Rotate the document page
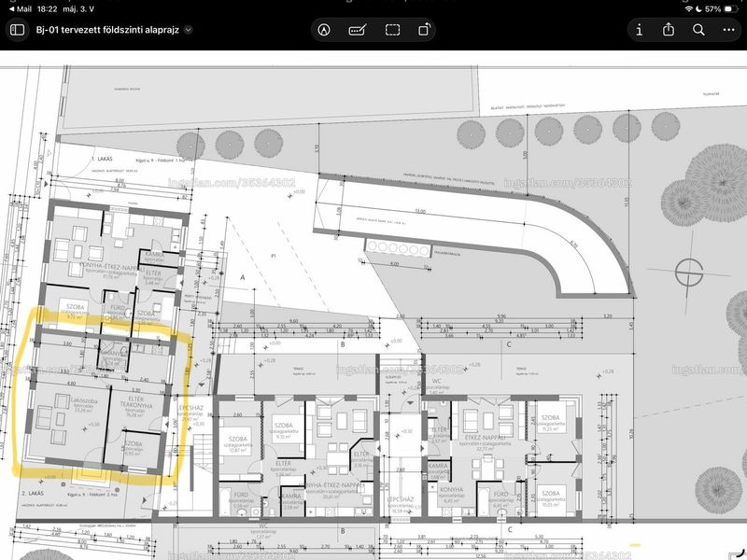Viewport: 747px width, 560px height. [424, 30]
